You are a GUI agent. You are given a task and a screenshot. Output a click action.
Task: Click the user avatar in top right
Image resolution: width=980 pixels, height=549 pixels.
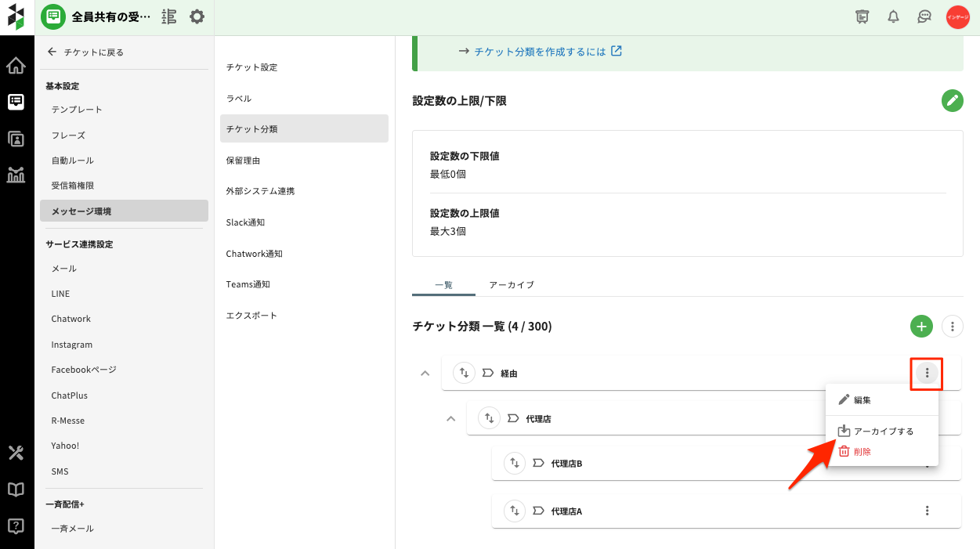pos(957,17)
